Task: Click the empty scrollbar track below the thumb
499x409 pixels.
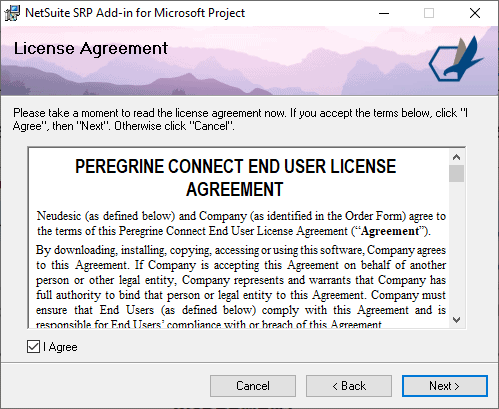Action: click(456, 247)
